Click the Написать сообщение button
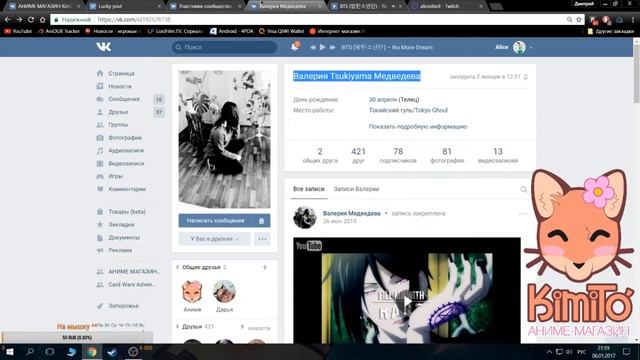This screenshot has height=360, width=640. pos(216,221)
